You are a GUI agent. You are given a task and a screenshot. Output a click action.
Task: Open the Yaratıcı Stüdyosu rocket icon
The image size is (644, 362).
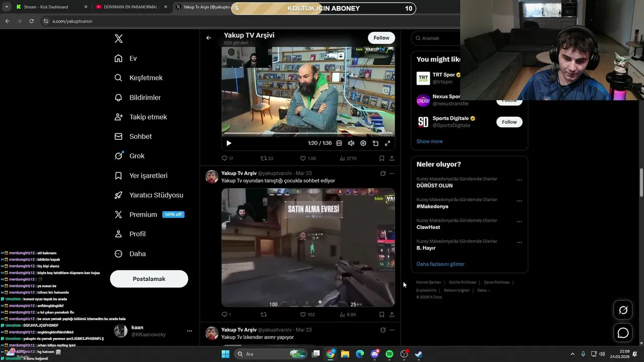coord(119,195)
